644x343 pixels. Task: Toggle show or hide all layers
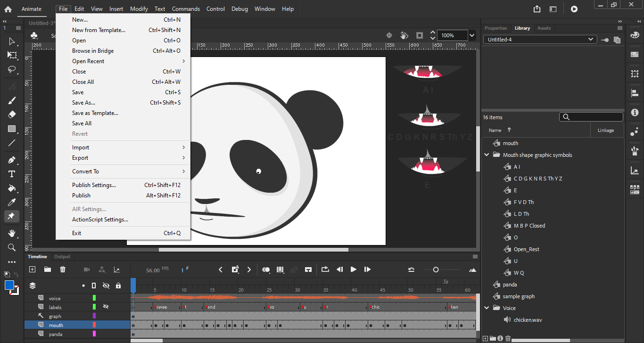pyautogui.click(x=106, y=286)
